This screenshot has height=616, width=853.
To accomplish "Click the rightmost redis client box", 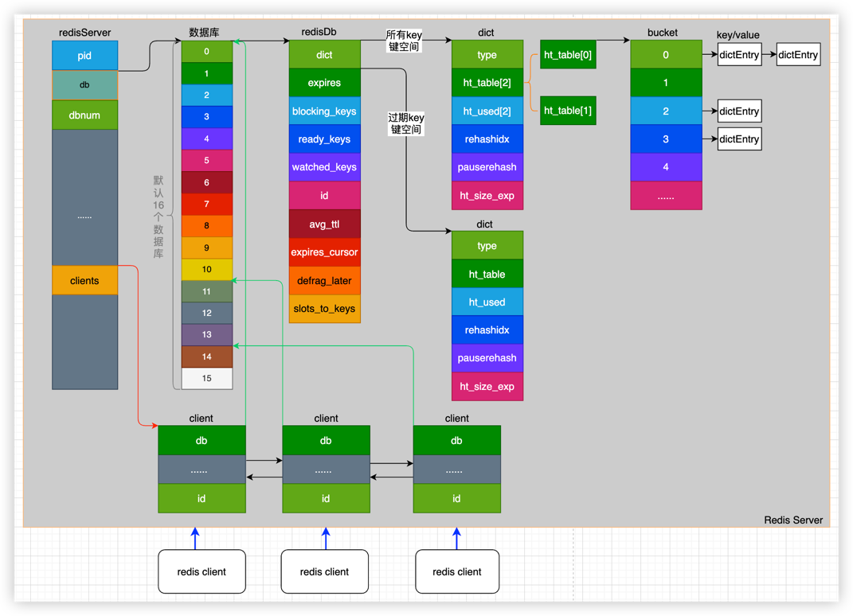I will click(x=457, y=571).
